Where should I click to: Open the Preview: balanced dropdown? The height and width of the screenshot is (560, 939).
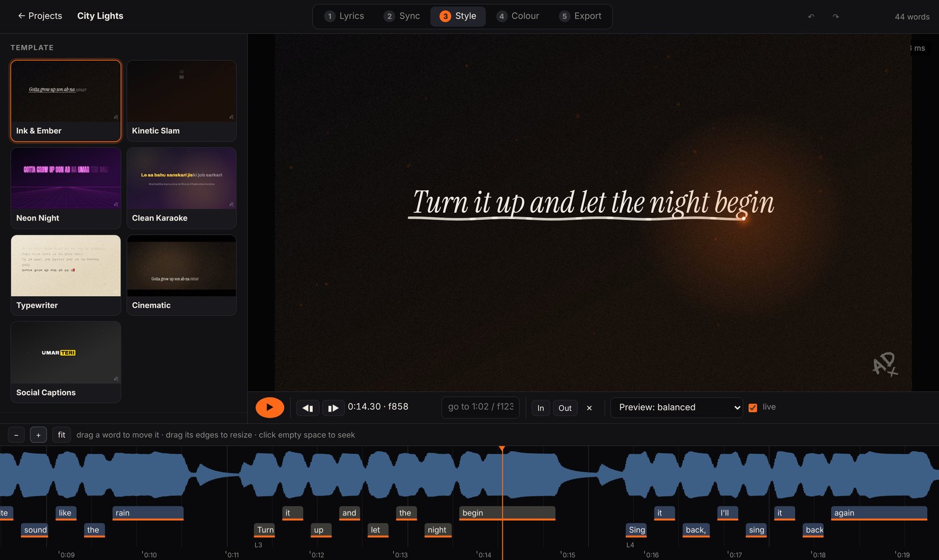coord(677,408)
